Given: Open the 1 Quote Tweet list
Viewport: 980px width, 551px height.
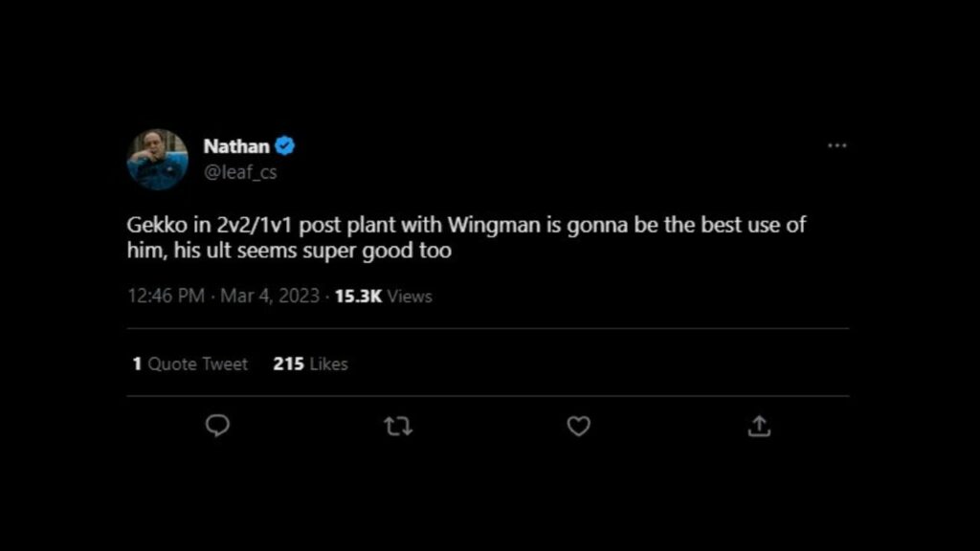Looking at the screenshot, I should click(x=189, y=364).
